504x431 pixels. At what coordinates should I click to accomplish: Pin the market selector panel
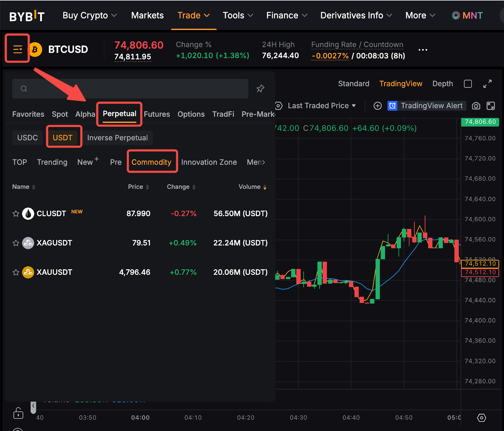[260, 89]
